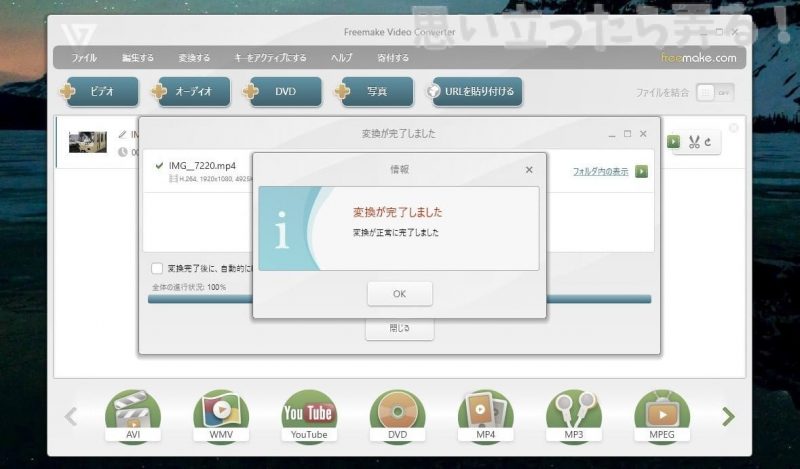Viewport: 800px width, 469px height.
Task: Click the green arrow next to フォルダ内の表示
Action: click(x=641, y=171)
